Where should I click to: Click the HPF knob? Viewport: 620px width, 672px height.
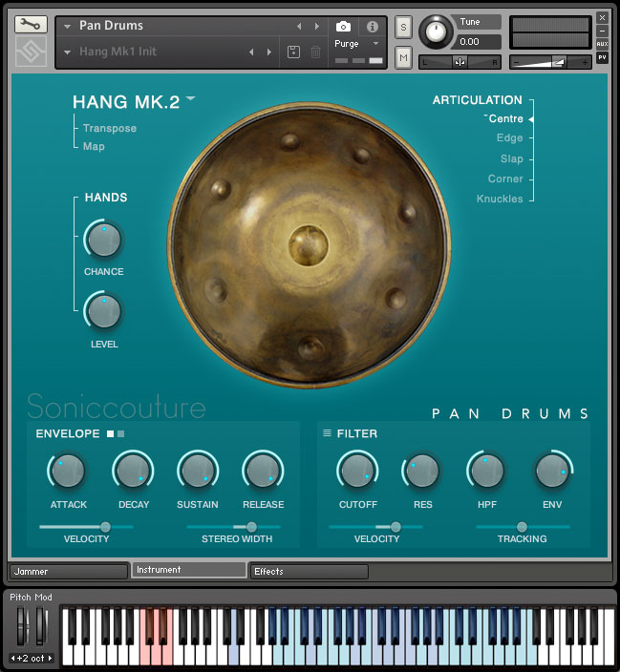click(486, 471)
